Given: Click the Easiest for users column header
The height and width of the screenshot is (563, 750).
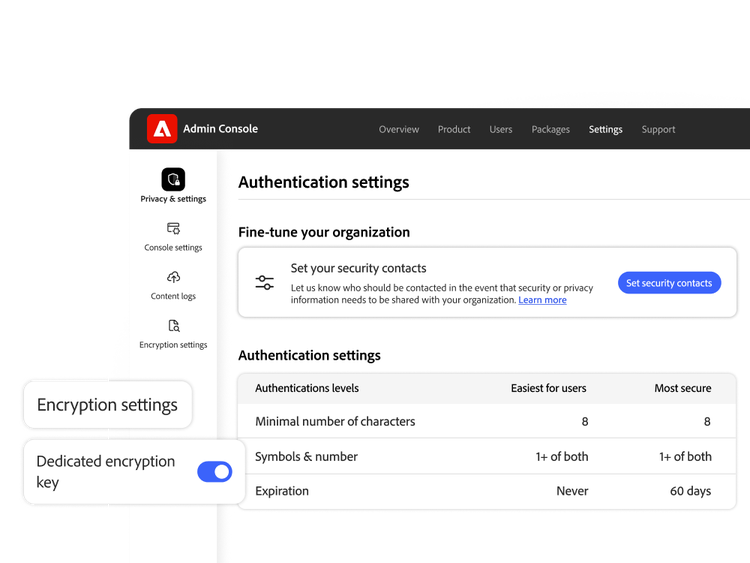Looking at the screenshot, I should 548,388.
